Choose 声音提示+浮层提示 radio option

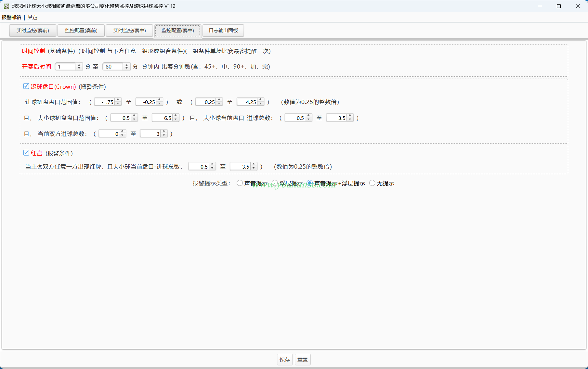(x=309, y=183)
